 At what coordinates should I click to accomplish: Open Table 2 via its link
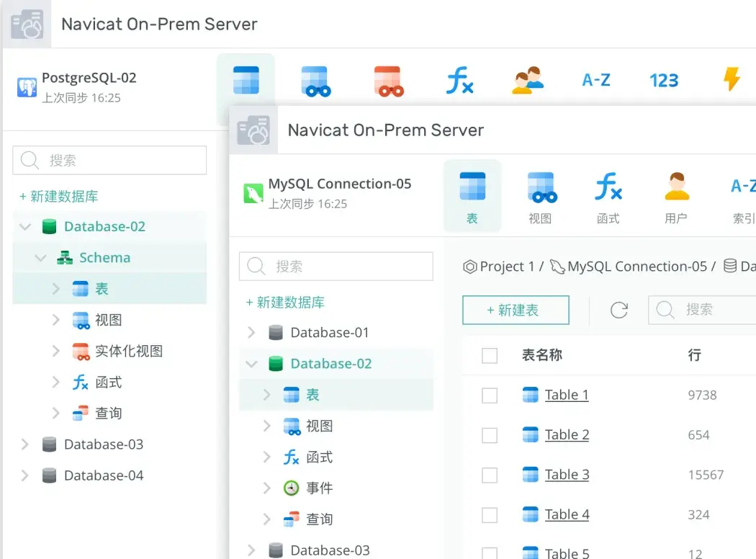[x=566, y=434]
